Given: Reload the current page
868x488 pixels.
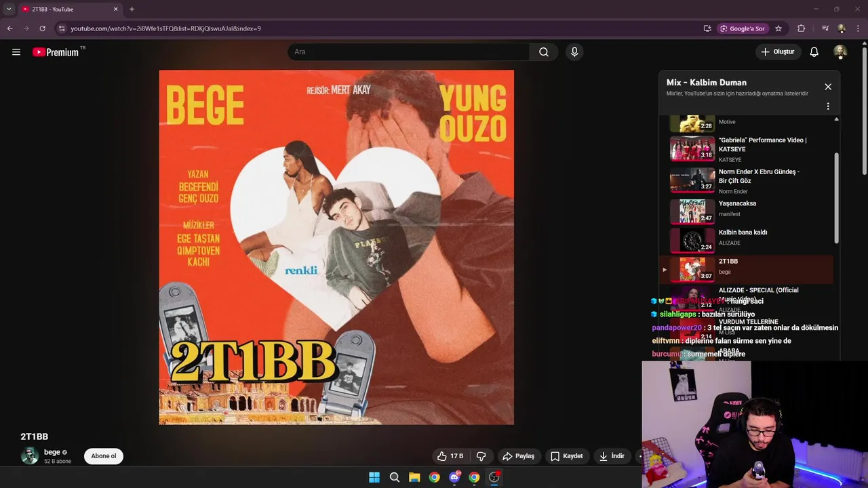Looking at the screenshot, I should coord(42,28).
